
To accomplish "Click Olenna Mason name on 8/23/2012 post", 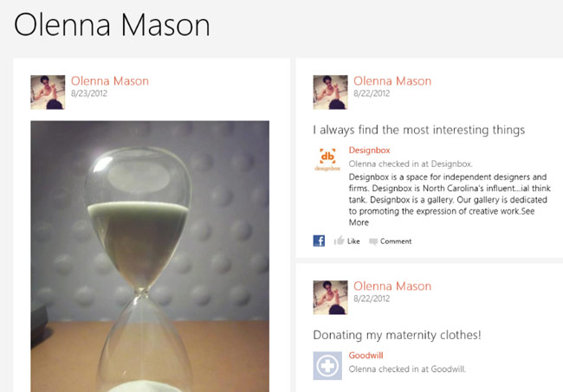I will click(110, 81).
